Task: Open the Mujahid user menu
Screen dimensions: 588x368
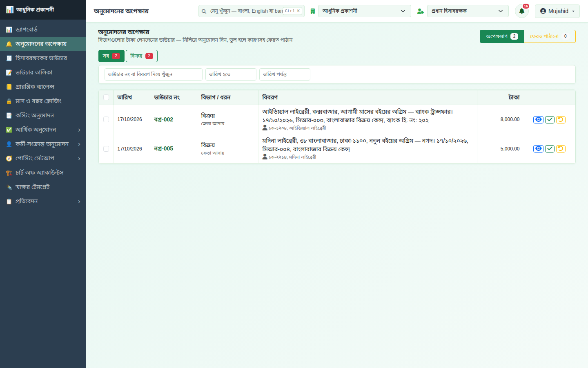Action: click(x=557, y=11)
